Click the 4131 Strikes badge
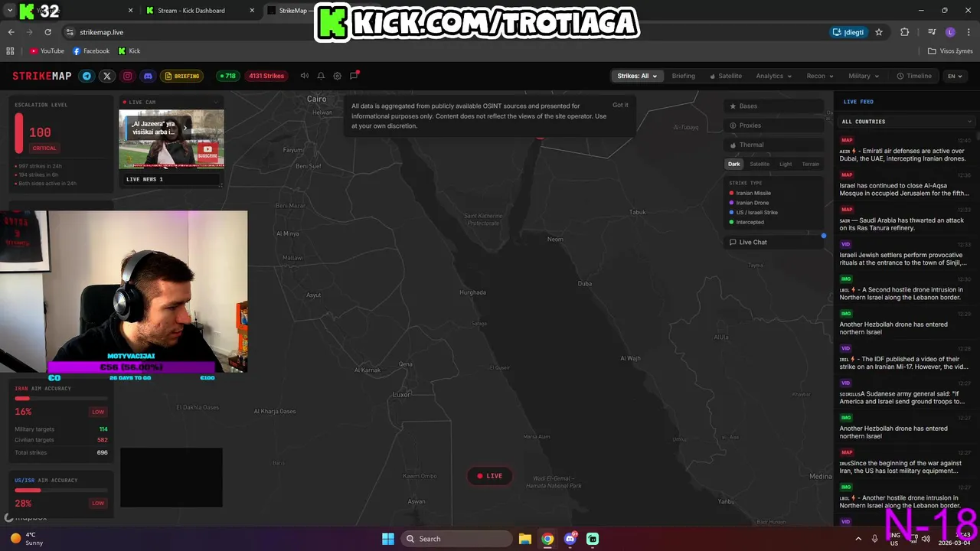The image size is (980, 551). [266, 76]
